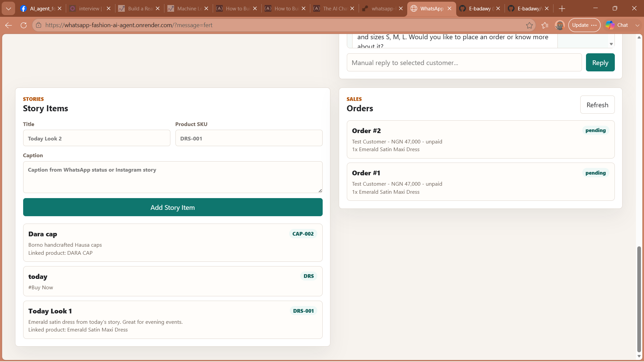The image size is (644, 362).
Task: Bookmark this page with star icon
Action: [529, 25]
